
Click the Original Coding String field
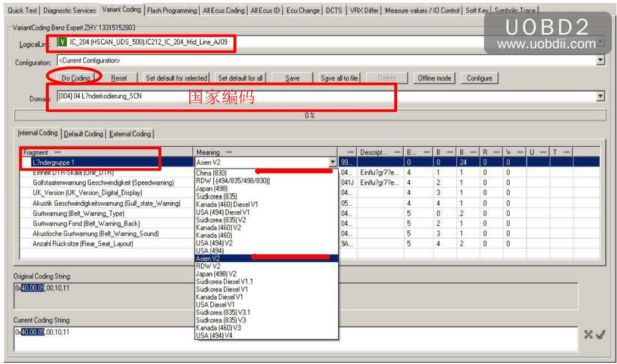coord(295,296)
